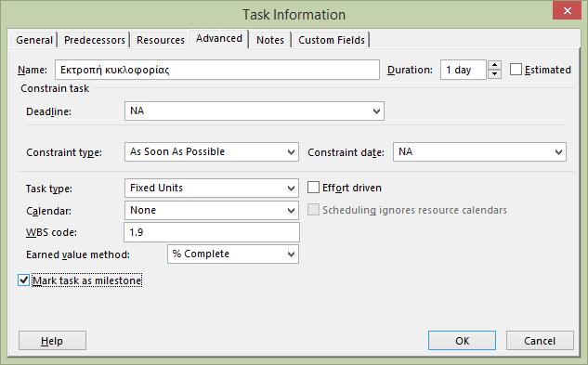Click the WBS code field
The image size is (588, 365).
(212, 232)
